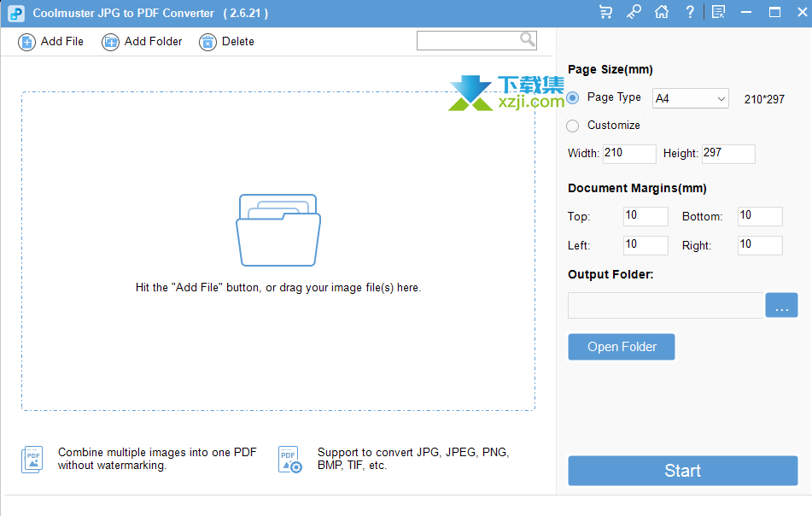Click the Coolmuster app logo icon
812x516 pixels.
[16, 14]
